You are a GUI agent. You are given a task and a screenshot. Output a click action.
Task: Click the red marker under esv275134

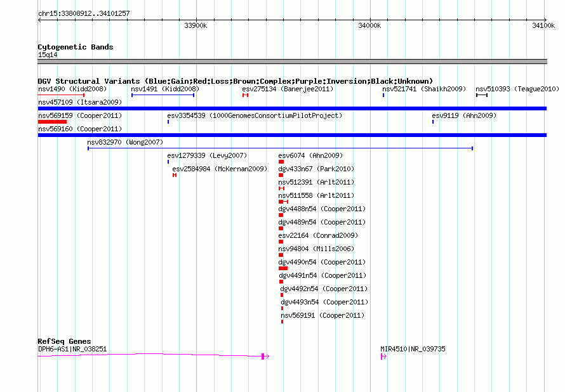tap(246, 95)
